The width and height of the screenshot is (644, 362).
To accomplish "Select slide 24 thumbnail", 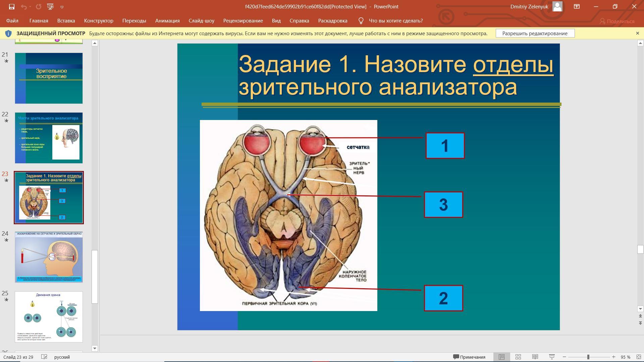I will pyautogui.click(x=49, y=257).
